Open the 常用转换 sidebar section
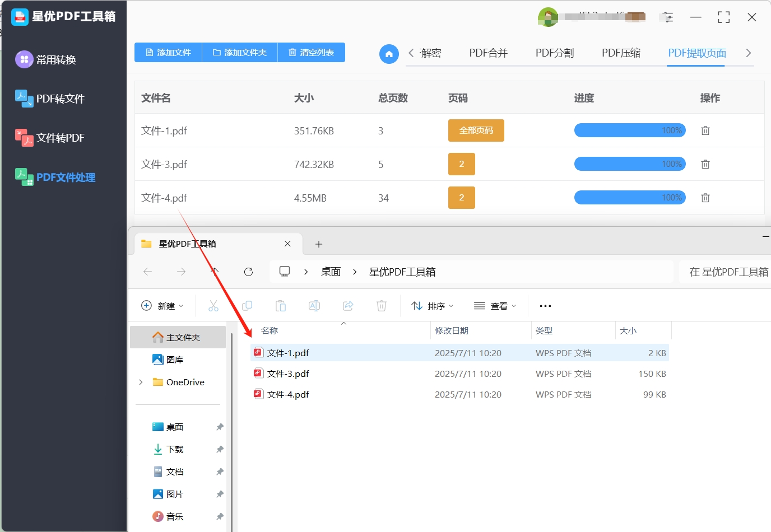This screenshot has width=771, height=532. click(x=46, y=59)
